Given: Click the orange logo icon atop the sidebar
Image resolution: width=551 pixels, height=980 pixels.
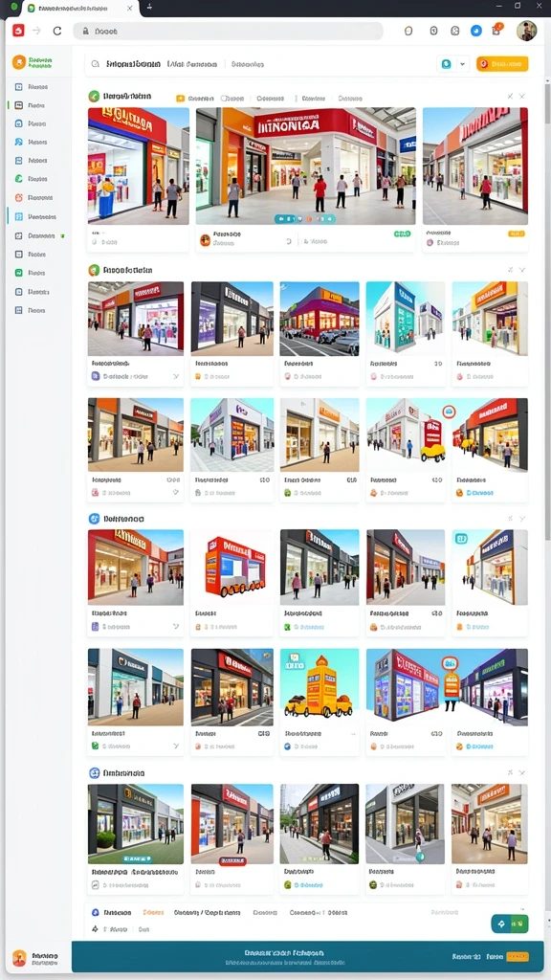Looking at the screenshot, I should click(x=19, y=62).
